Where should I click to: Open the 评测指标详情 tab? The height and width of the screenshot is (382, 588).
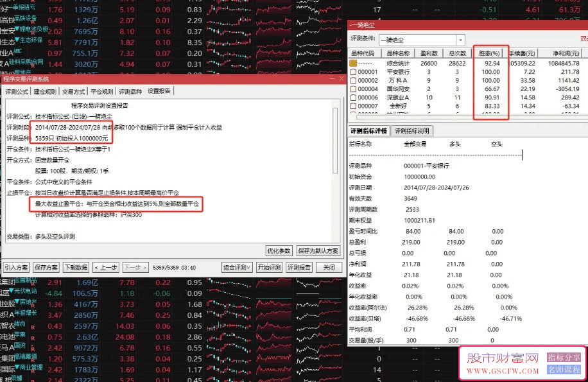point(369,131)
